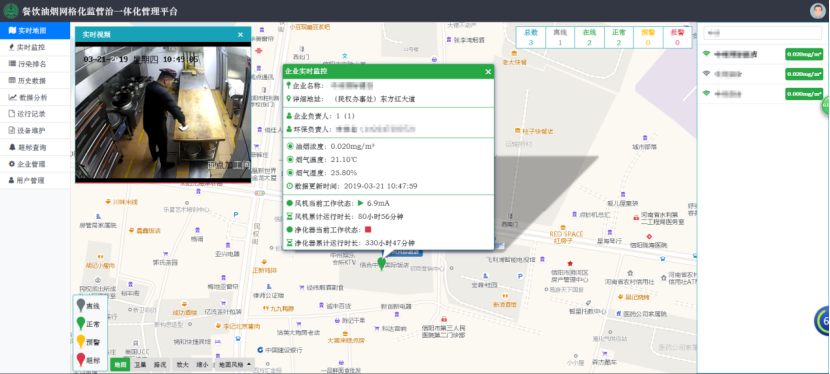Expand the 地图风格 dropdown
The width and height of the screenshot is (830, 374).
tap(234, 364)
